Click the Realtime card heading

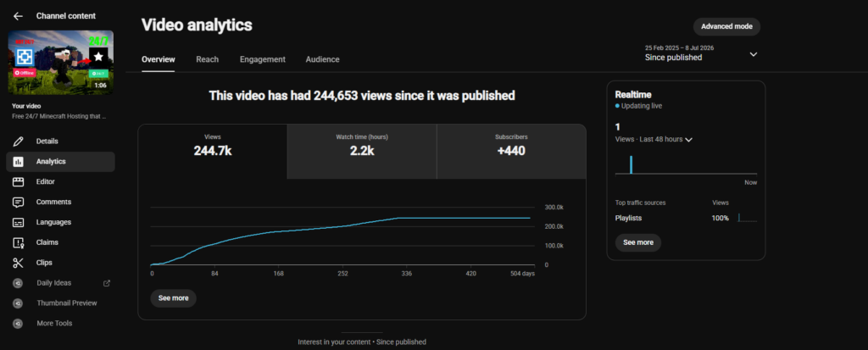pyautogui.click(x=633, y=95)
